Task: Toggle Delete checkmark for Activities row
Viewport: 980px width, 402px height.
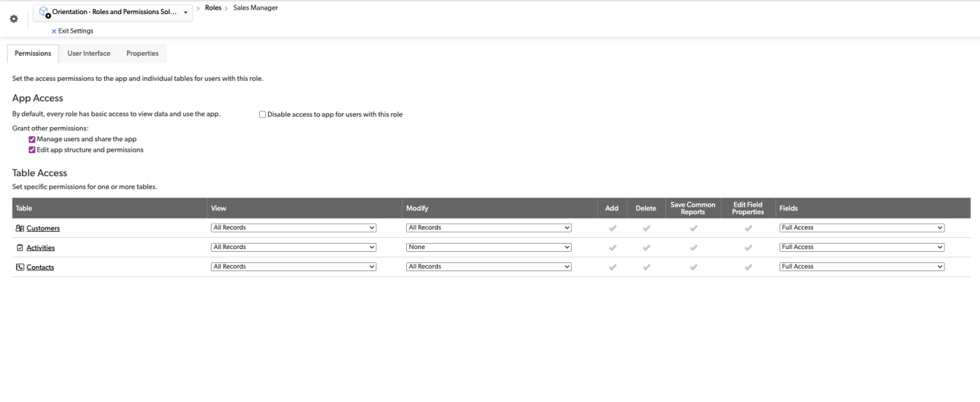Action: [645, 247]
